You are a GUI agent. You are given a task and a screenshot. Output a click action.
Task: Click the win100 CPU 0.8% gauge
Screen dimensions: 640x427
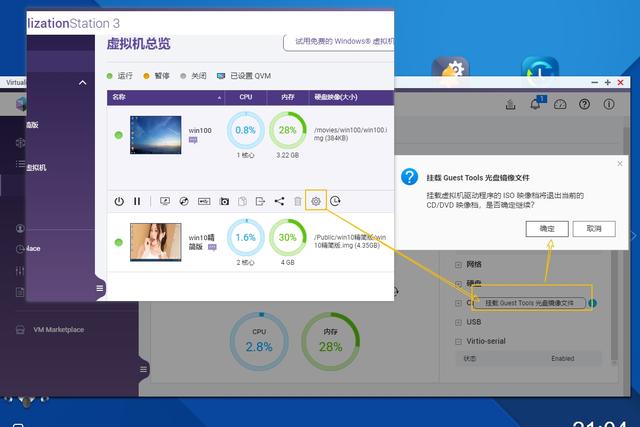(x=246, y=130)
